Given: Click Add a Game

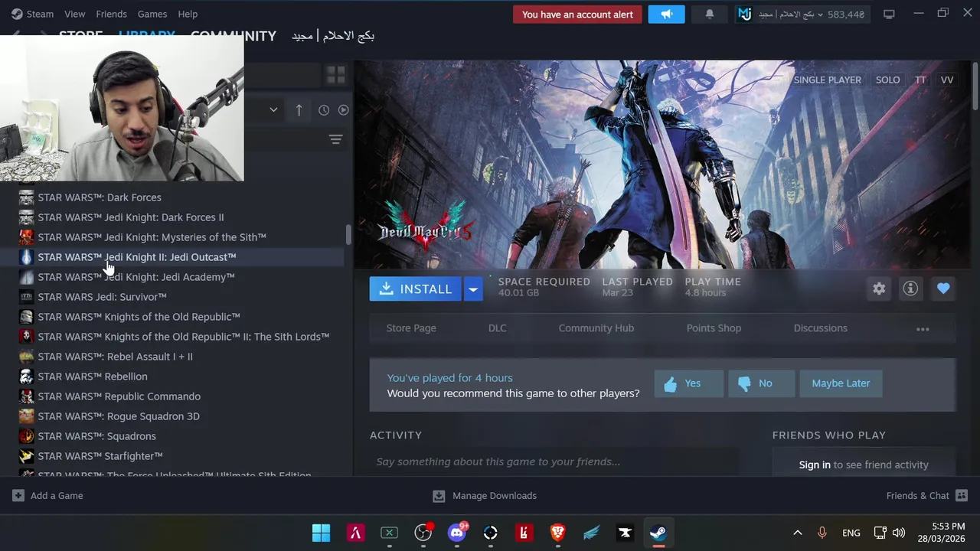Looking at the screenshot, I should (47, 495).
